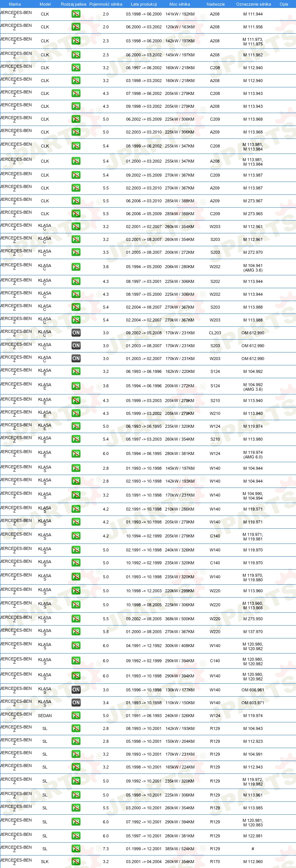Viewport: 296px width, 868px height.
Task: Click the 3.4 engine capacity cell
Action: tap(106, 703)
